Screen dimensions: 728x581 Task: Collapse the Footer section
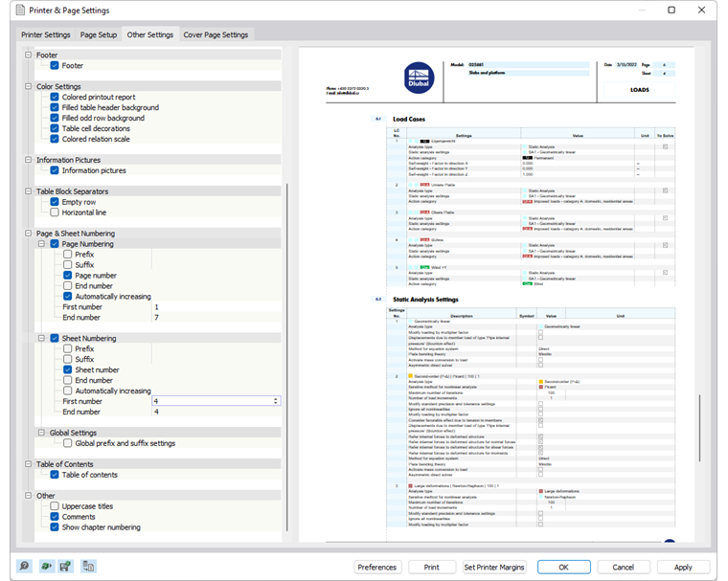pyautogui.click(x=29, y=55)
